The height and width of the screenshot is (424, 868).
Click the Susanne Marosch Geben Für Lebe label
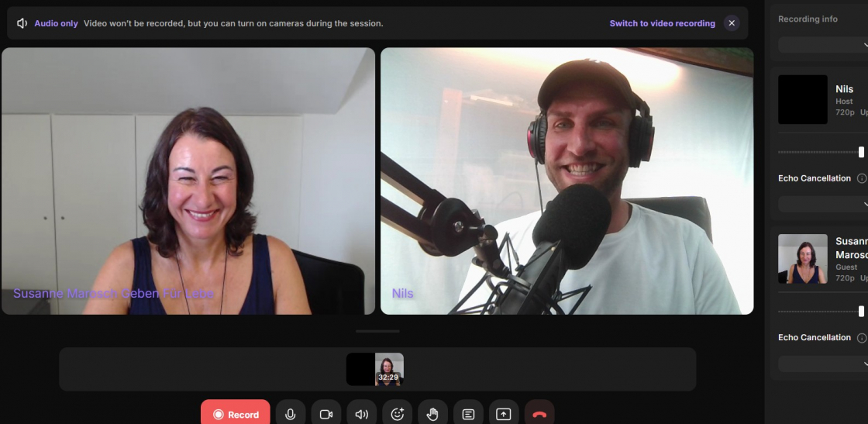[113, 293]
